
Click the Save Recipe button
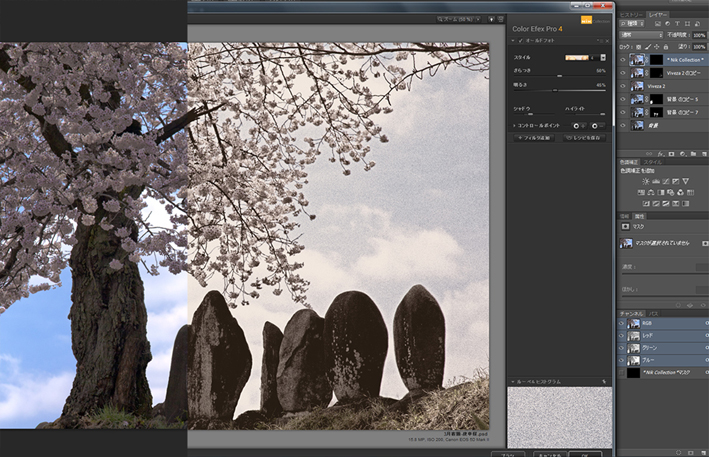pos(582,137)
